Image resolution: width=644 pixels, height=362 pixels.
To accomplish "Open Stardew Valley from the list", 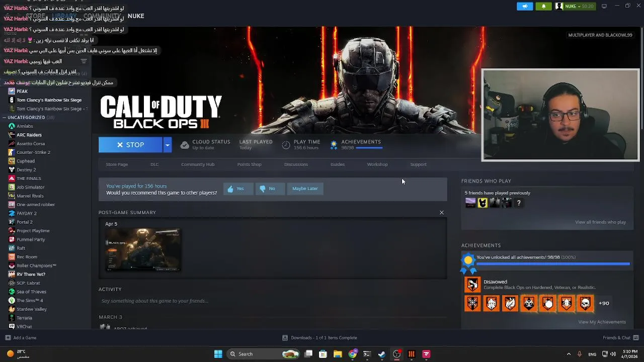I will coord(31,309).
